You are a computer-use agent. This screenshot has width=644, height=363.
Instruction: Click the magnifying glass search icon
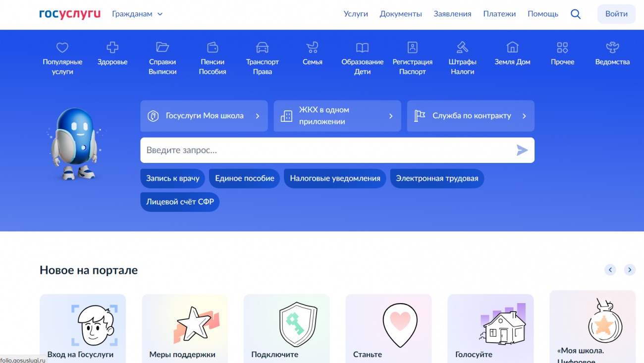click(x=576, y=14)
